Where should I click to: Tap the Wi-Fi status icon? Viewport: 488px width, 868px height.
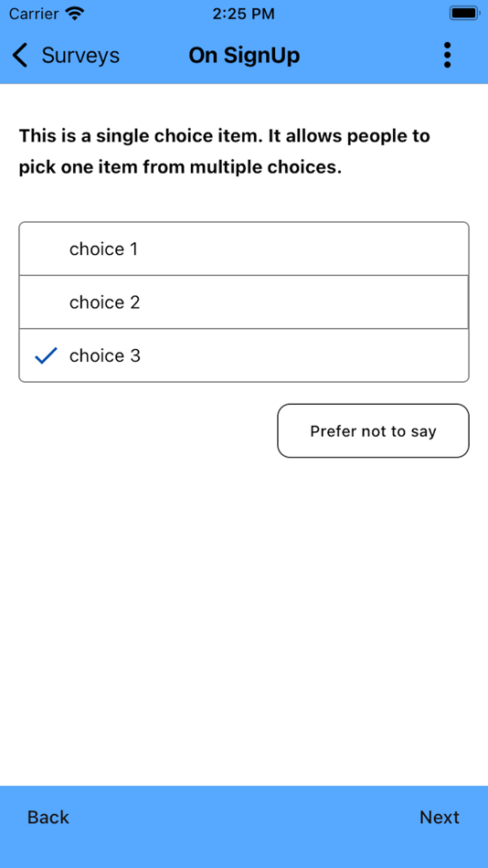click(x=74, y=14)
